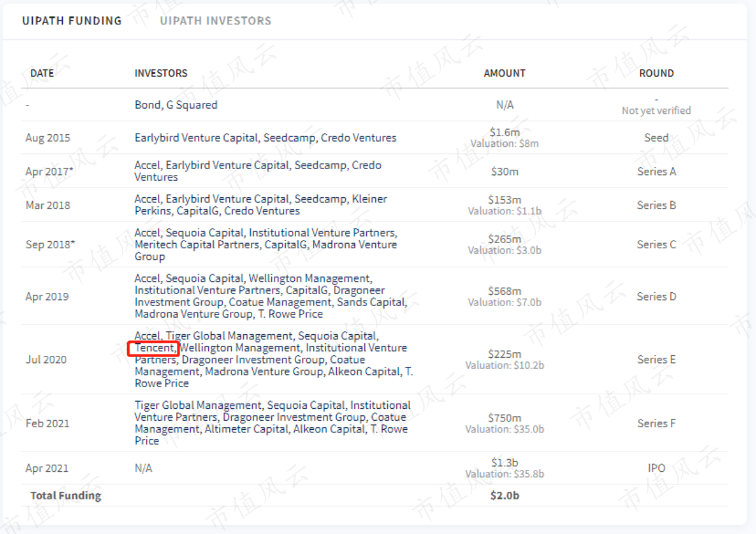The image size is (756, 534).
Task: Click the N/A investors cell for Apr 2021
Action: click(143, 468)
